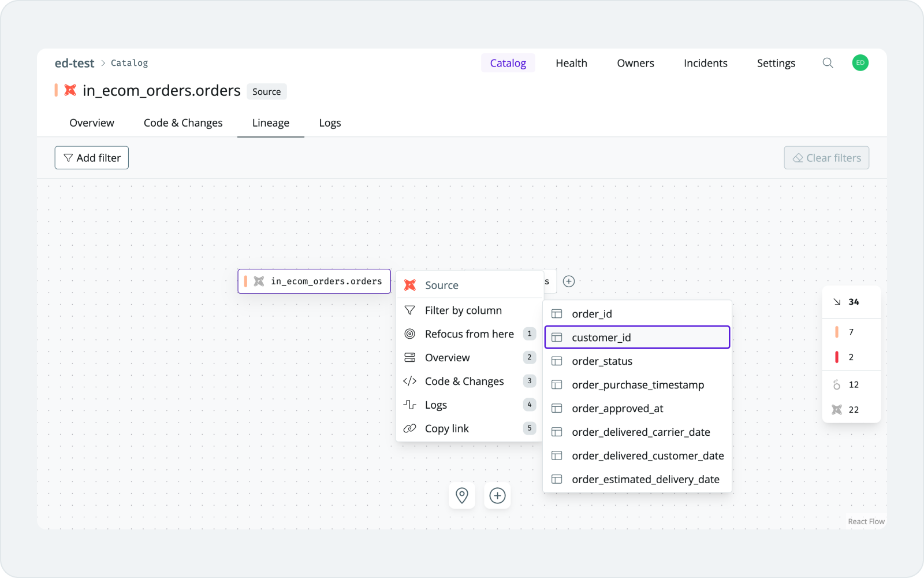Open the Logs tab
Viewport: 924px width, 578px height.
(330, 123)
